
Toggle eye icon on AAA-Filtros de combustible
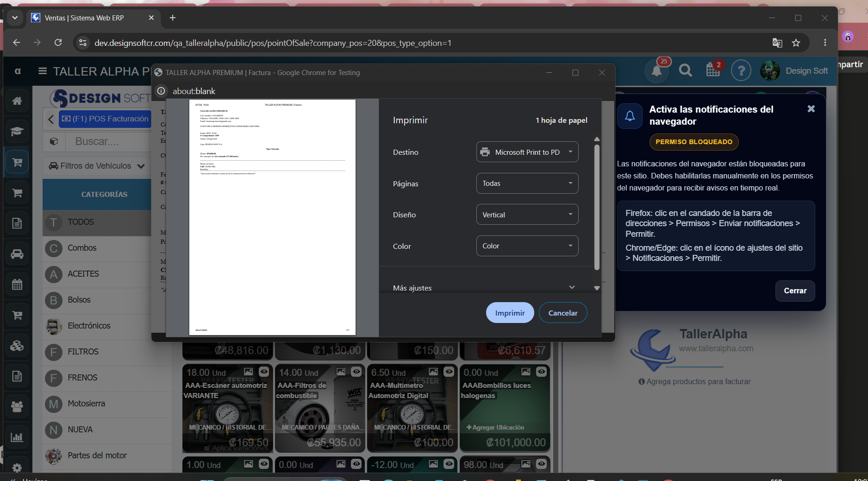[356, 372]
